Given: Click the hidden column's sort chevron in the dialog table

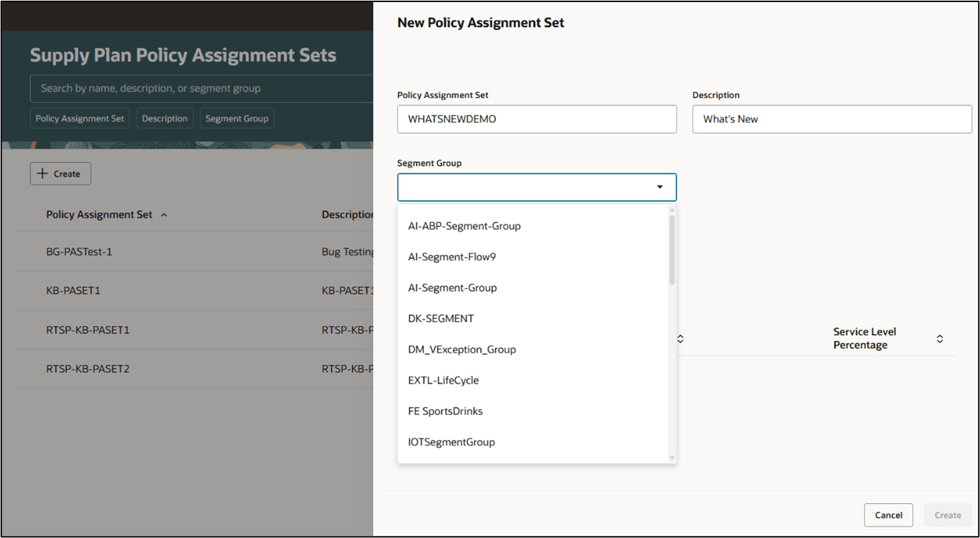Looking at the screenshot, I should (680, 338).
